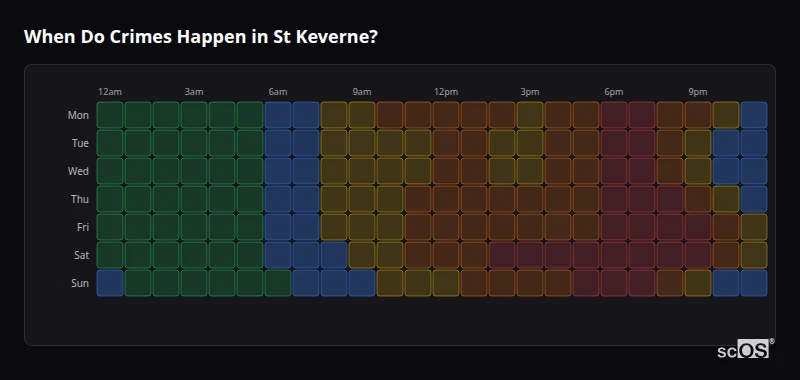The image size is (800, 380).
Task: Select the Wednesday 6am blue cell
Action: coord(278,171)
